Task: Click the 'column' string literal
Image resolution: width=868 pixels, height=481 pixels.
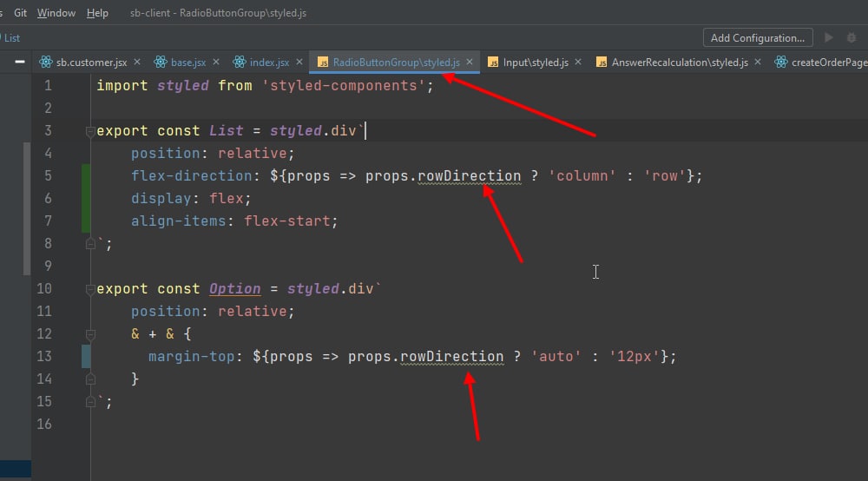Action: [x=582, y=176]
